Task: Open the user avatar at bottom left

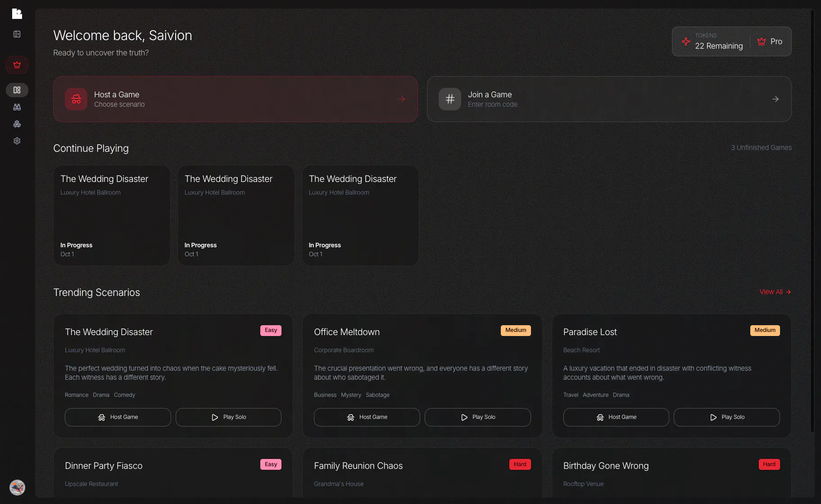Action: (17, 487)
